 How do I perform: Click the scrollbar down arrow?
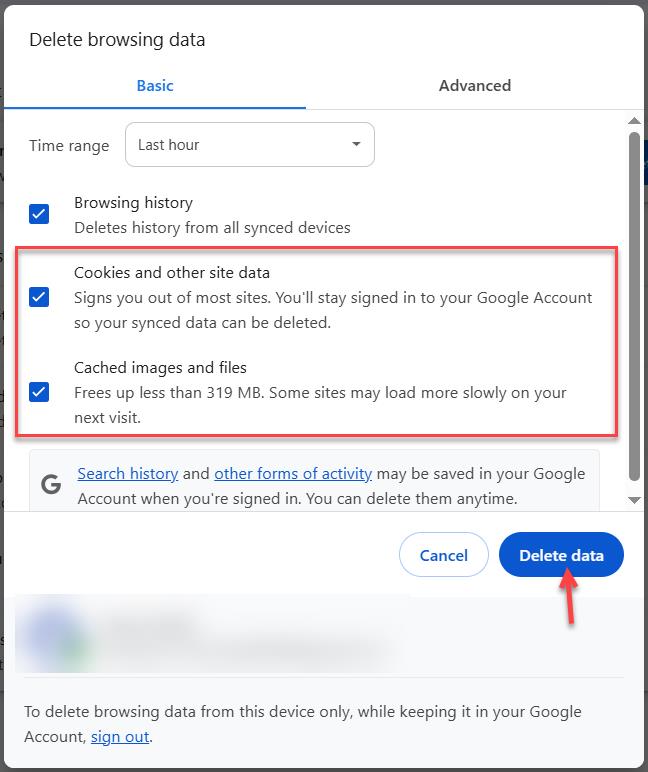point(634,500)
